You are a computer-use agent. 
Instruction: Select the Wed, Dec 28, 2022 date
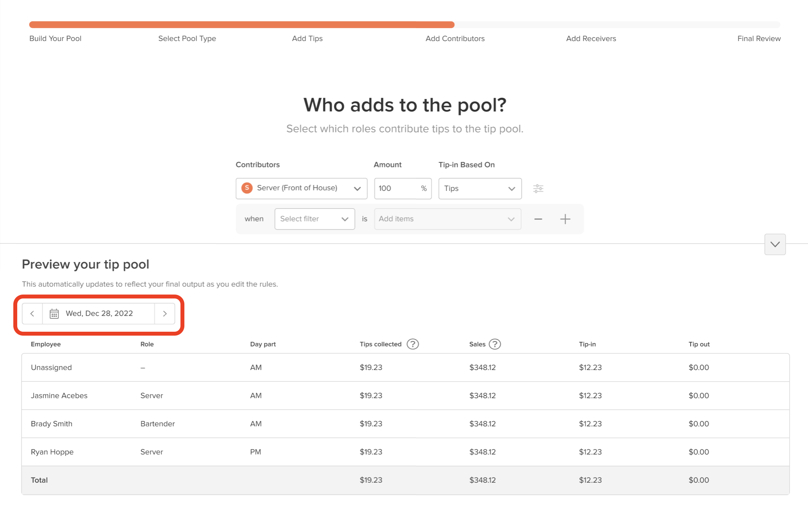99,313
